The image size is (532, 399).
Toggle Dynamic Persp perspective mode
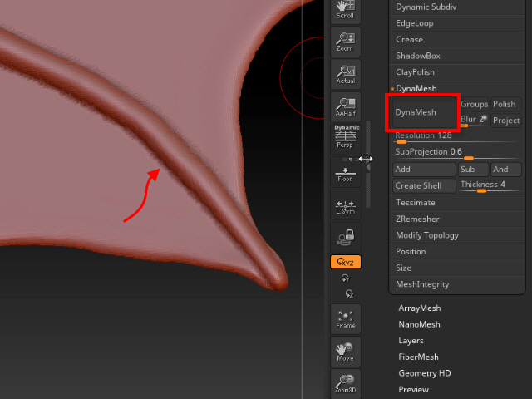pos(345,136)
